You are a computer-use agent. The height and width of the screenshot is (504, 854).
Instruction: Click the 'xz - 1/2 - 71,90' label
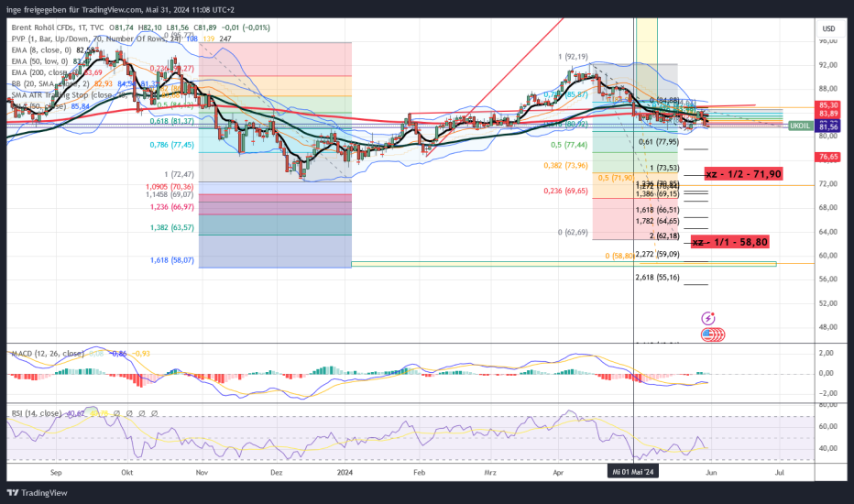point(742,174)
